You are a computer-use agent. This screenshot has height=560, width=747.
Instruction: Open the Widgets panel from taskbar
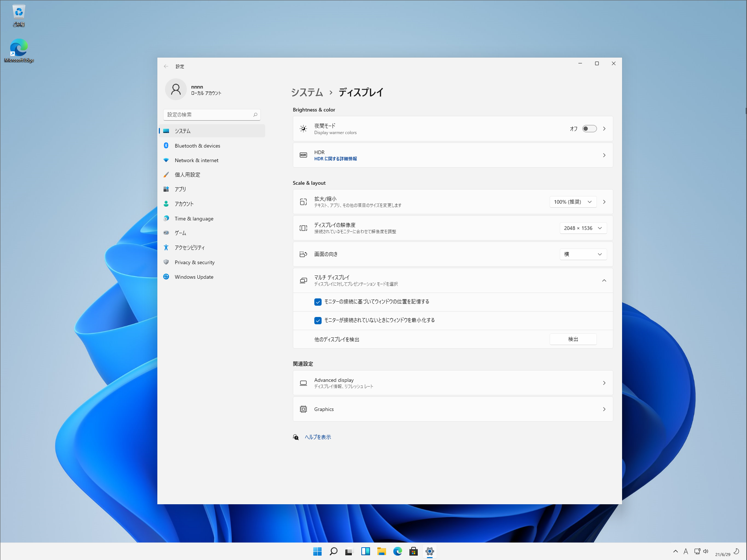tap(366, 552)
